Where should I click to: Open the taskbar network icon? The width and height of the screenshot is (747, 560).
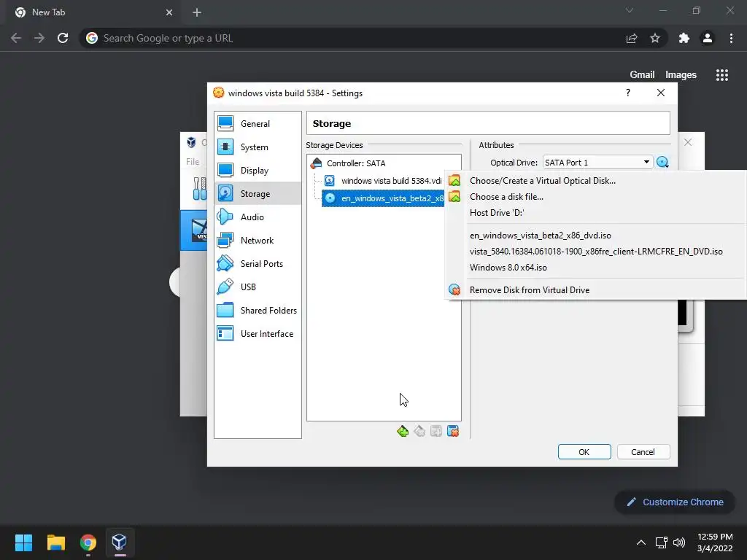[661, 542]
